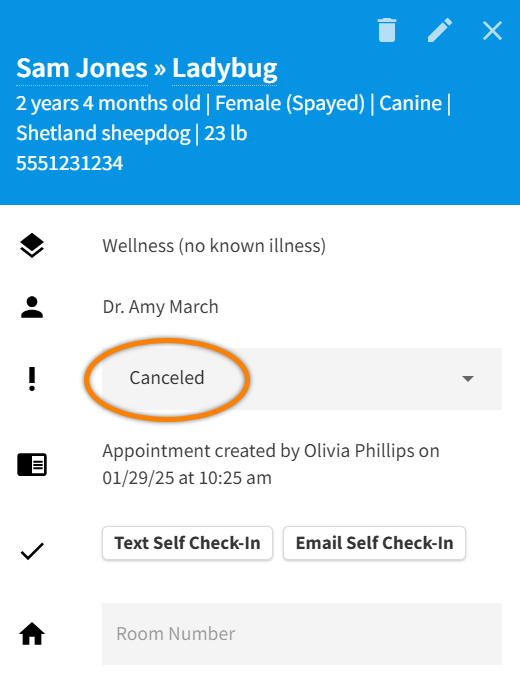This screenshot has height=674, width=520.
Task: Click the exclamation status icon
Action: [x=32, y=379]
